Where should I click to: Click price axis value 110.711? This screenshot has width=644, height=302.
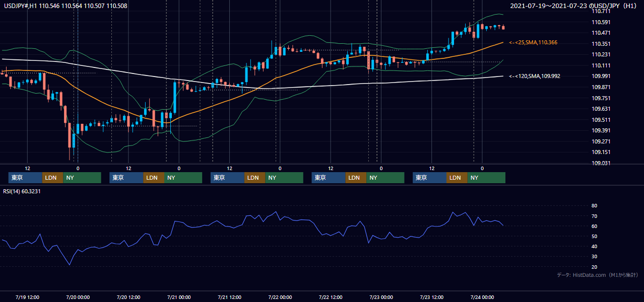(x=601, y=11)
